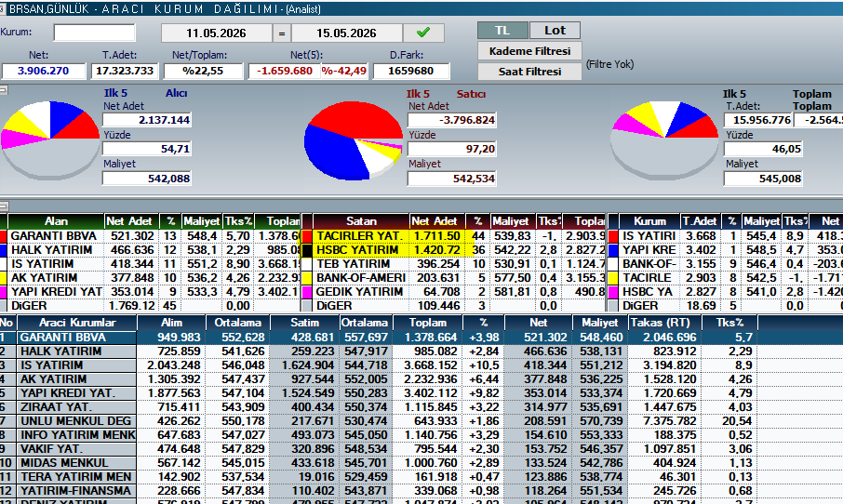
Task: Click HSBC YATIRIM in sellers table
Action: tap(357, 250)
